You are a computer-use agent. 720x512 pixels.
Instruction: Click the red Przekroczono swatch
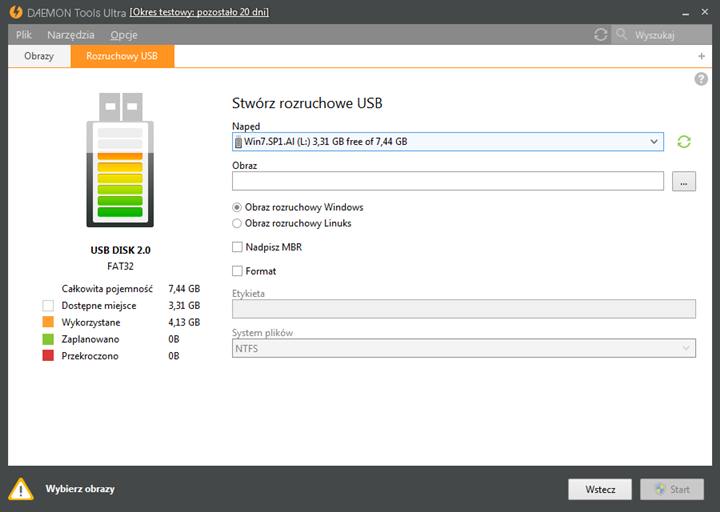point(48,355)
